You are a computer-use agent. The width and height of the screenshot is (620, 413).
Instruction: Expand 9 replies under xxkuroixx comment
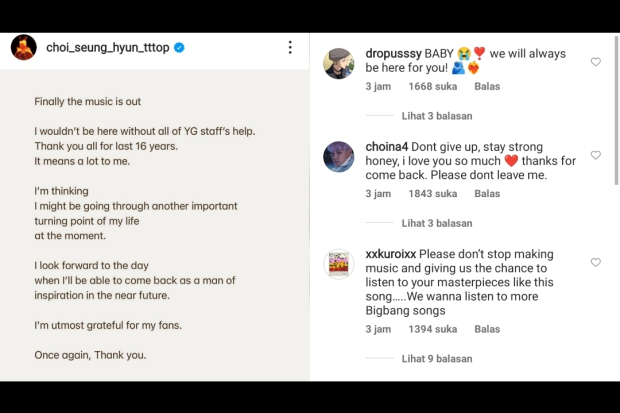pyautogui.click(x=436, y=359)
